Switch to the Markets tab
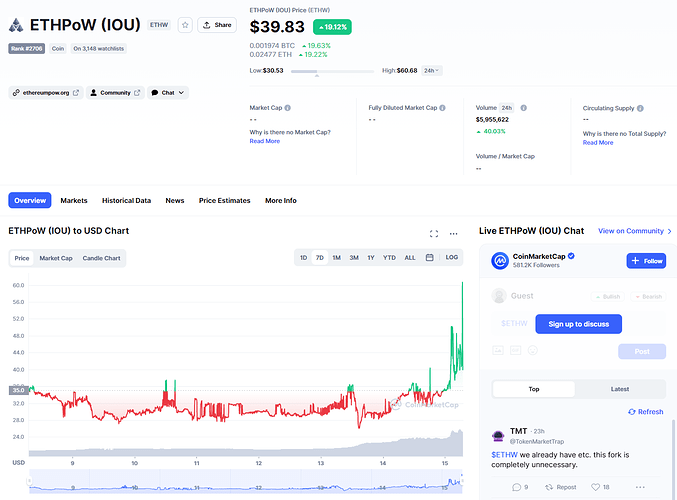 pos(74,200)
